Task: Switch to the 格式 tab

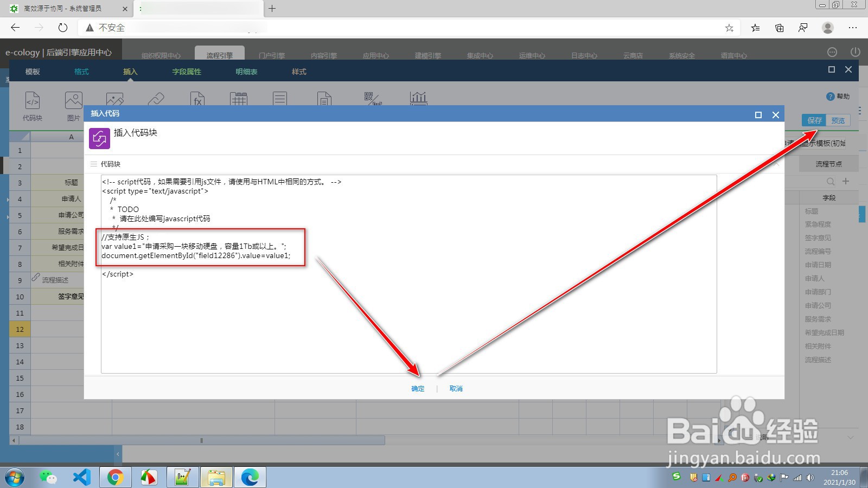Action: 81,72
